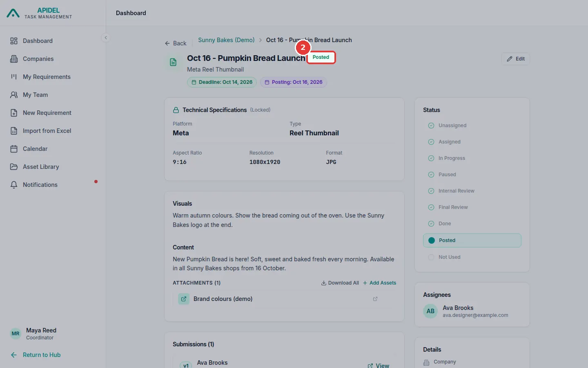Click the link icon left of Brand colours
This screenshot has width=588, height=368.
pos(184,299)
